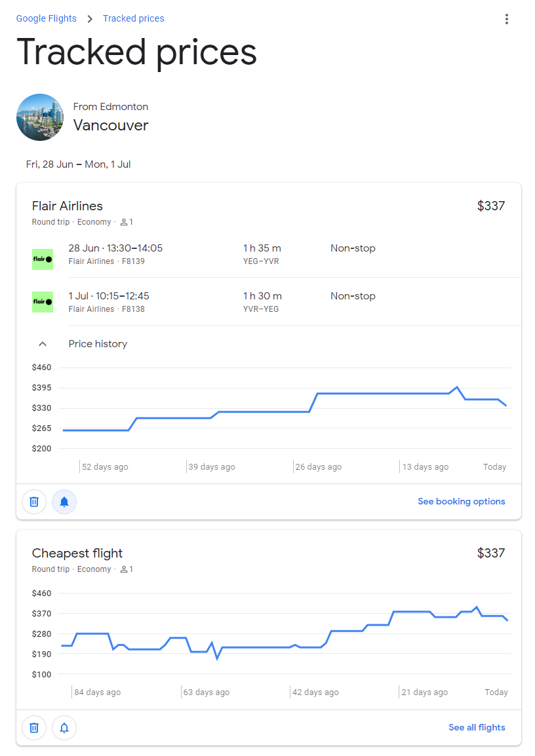Click the Flair Airlines logo on return flight
Viewport: 535px width, 756px height.
click(42, 301)
